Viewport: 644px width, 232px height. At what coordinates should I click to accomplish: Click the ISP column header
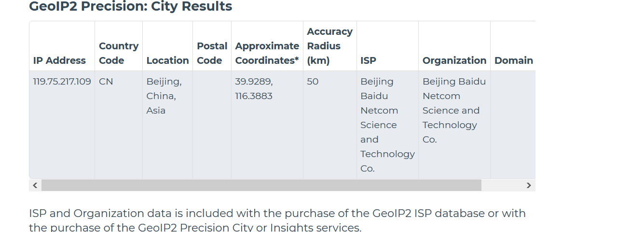(x=368, y=60)
